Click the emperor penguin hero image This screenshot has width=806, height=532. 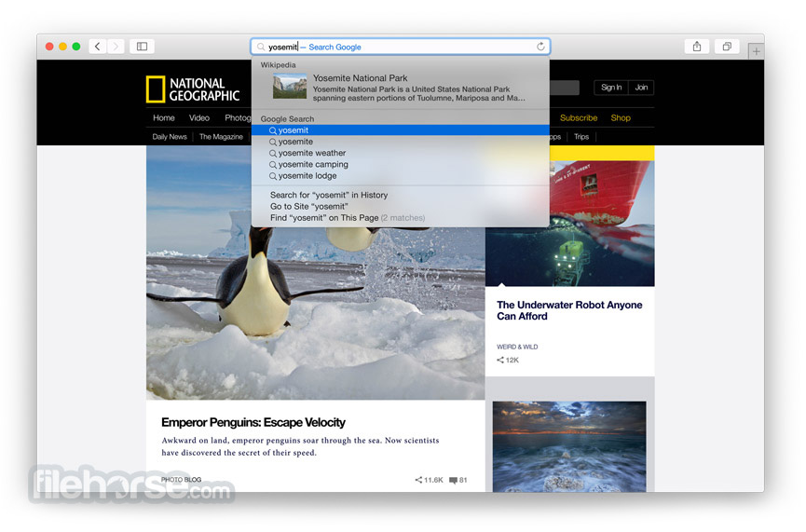[x=315, y=314]
